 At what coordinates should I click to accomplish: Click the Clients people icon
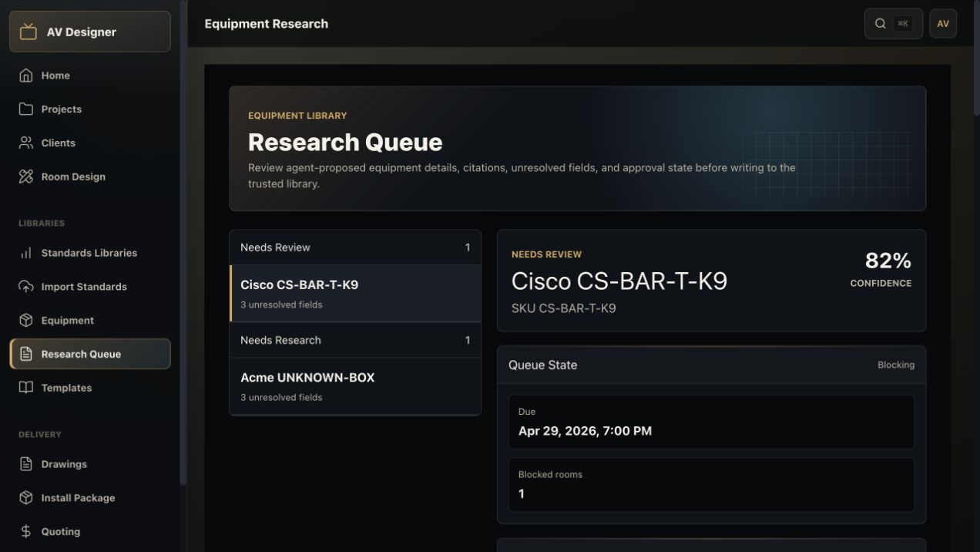click(26, 143)
